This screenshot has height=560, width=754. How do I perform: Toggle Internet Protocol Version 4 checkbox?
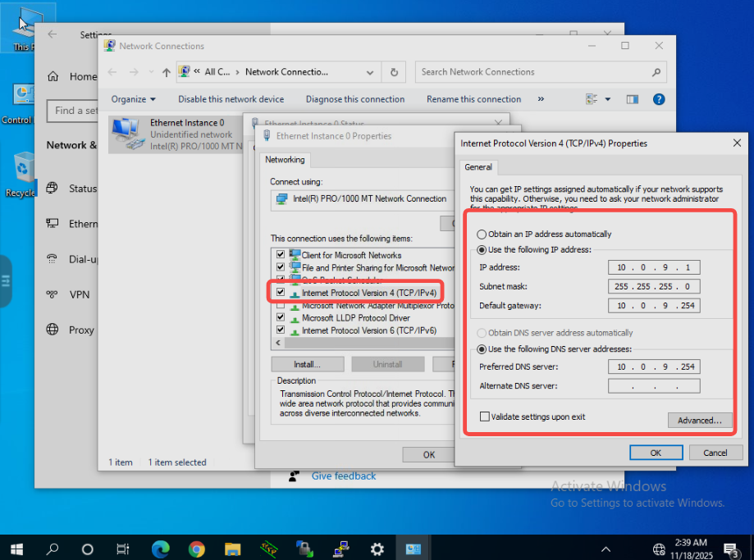[x=281, y=292]
